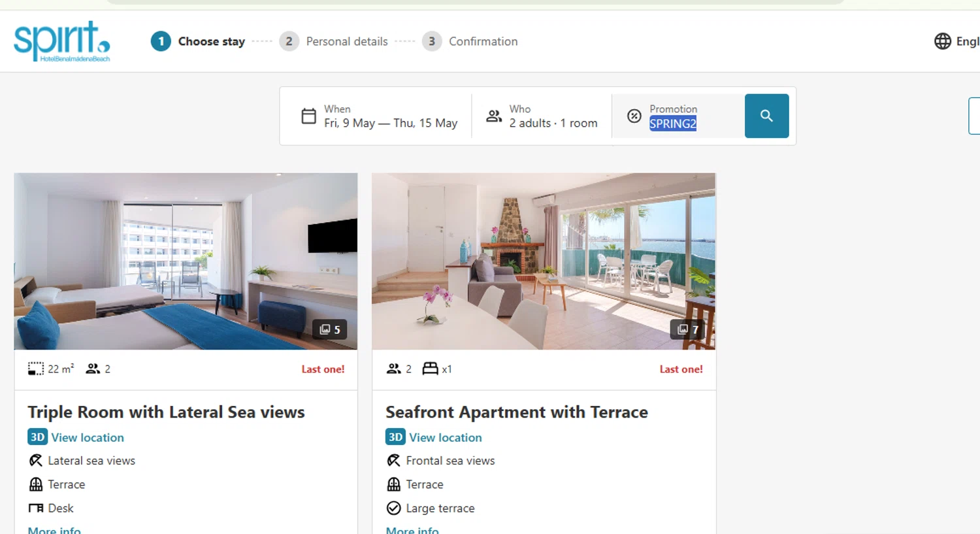The width and height of the screenshot is (980, 534).
Task: Click the 3D badge under Seafront Apartment
Action: point(396,437)
